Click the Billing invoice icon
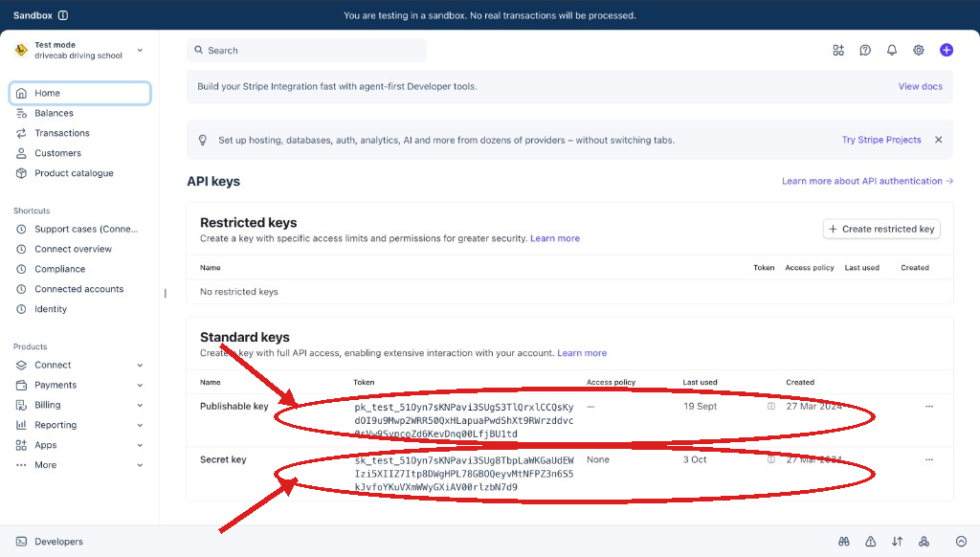 [21, 405]
